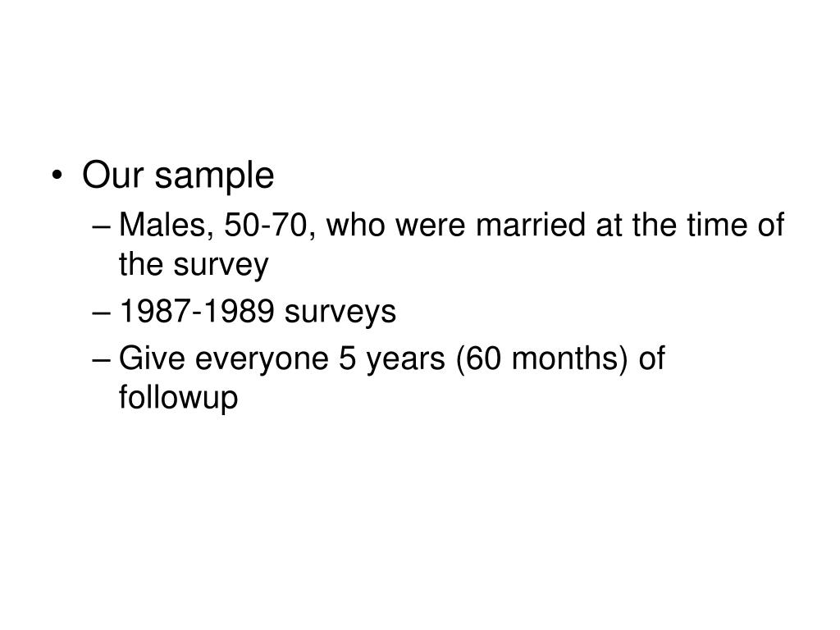Click the word "everyone"

tap(262, 360)
